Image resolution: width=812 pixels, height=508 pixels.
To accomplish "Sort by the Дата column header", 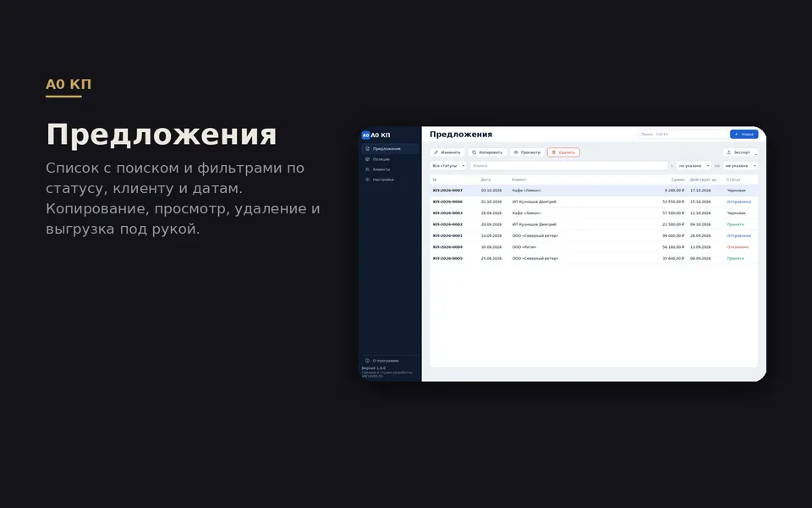I will pyautogui.click(x=486, y=179).
